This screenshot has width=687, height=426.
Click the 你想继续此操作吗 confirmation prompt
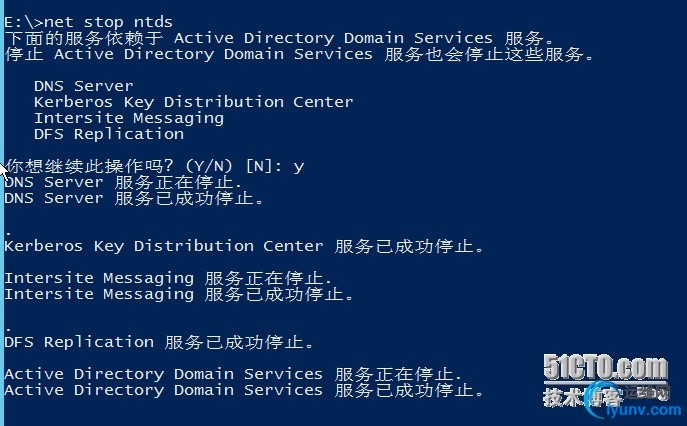click(x=140, y=166)
